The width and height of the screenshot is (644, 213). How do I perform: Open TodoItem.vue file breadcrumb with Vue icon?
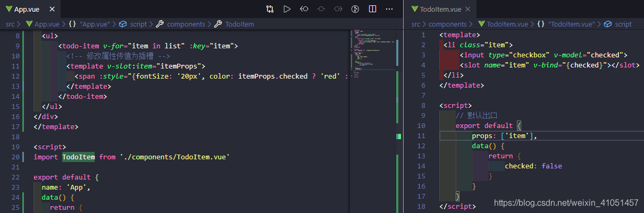coord(503,24)
